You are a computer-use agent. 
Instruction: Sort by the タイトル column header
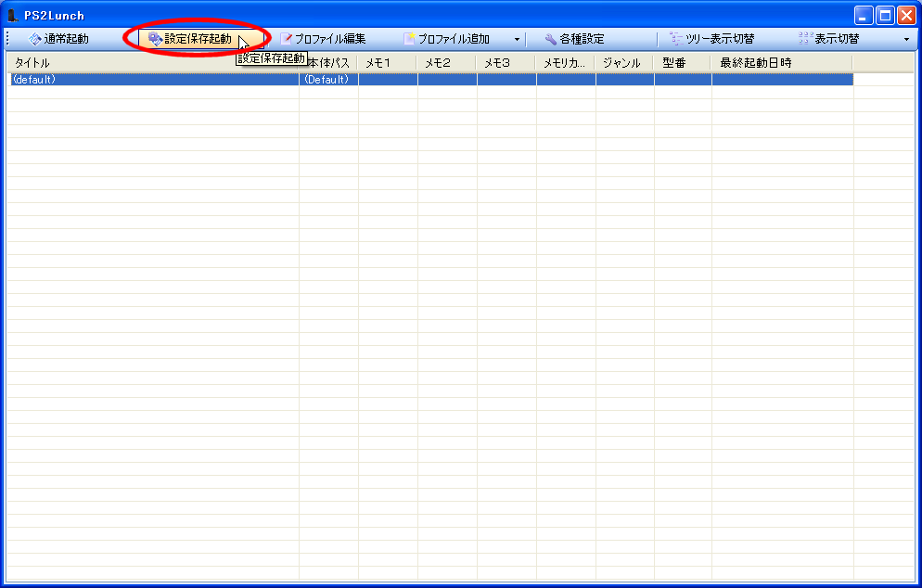[153, 63]
